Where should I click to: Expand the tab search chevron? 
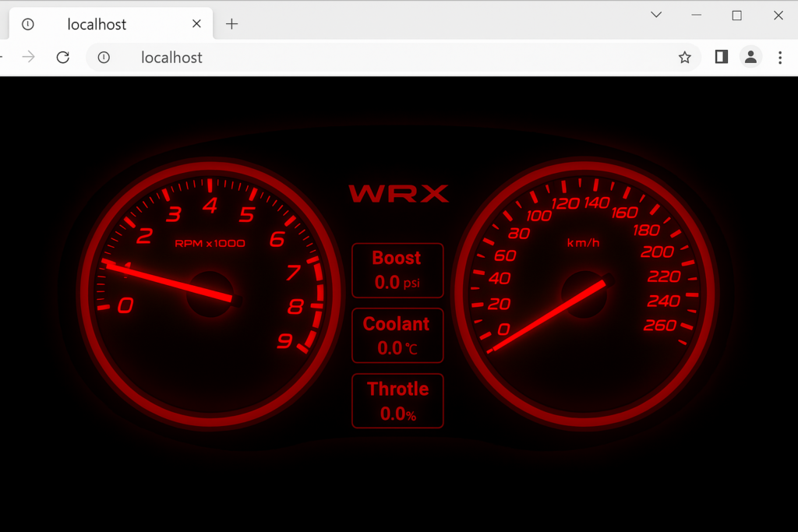pos(656,15)
